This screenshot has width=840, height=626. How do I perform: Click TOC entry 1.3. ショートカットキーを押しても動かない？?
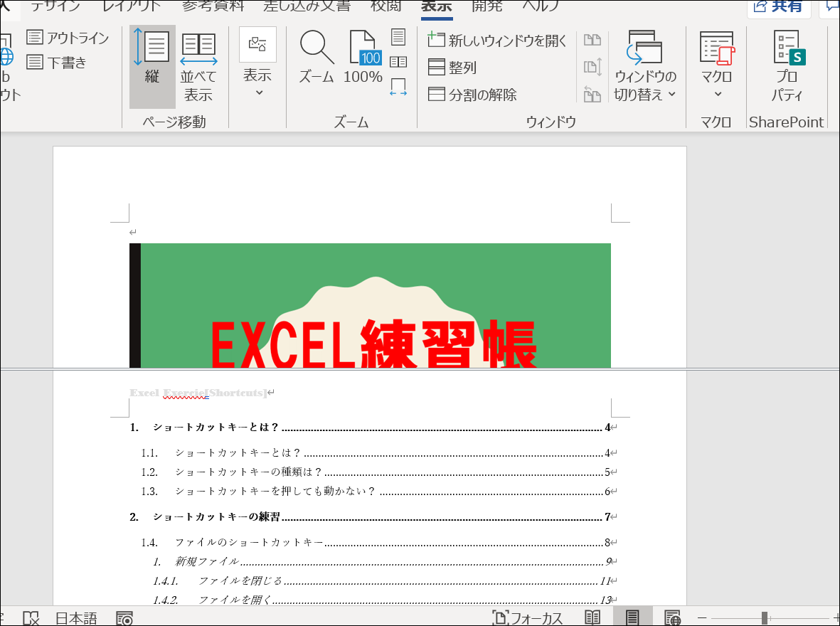376,492
